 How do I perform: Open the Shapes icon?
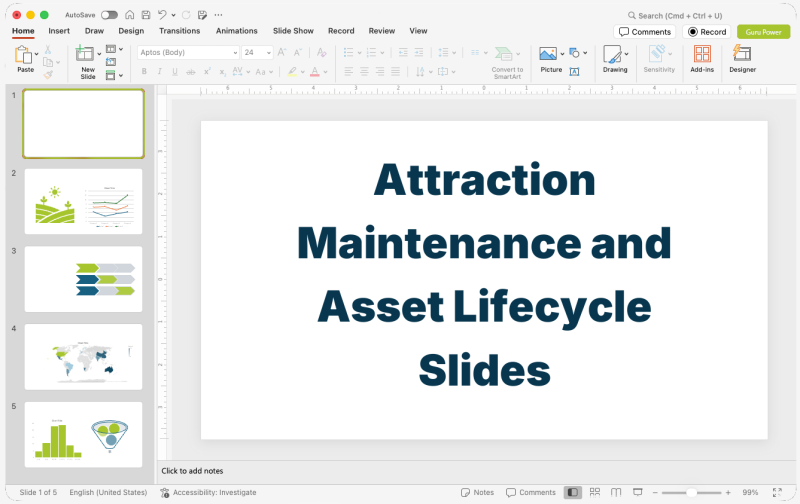coord(574,53)
